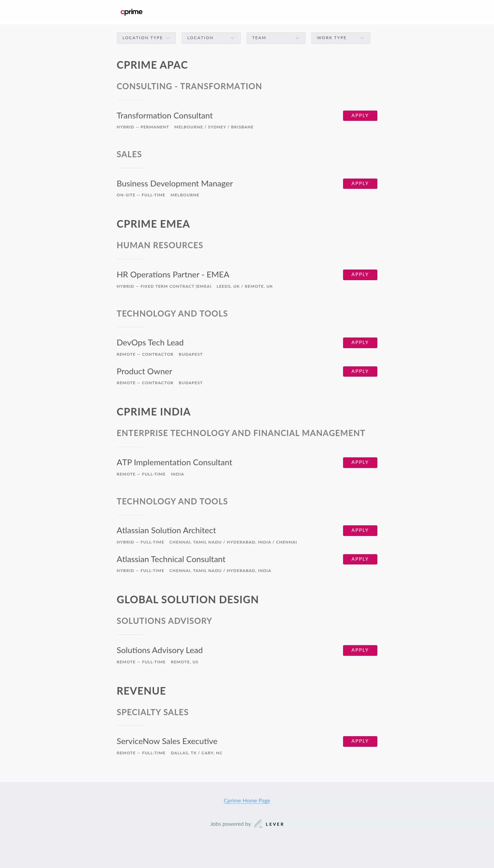
Task: Open the ServiceNow Sales Executive posting title
Action: tap(167, 741)
